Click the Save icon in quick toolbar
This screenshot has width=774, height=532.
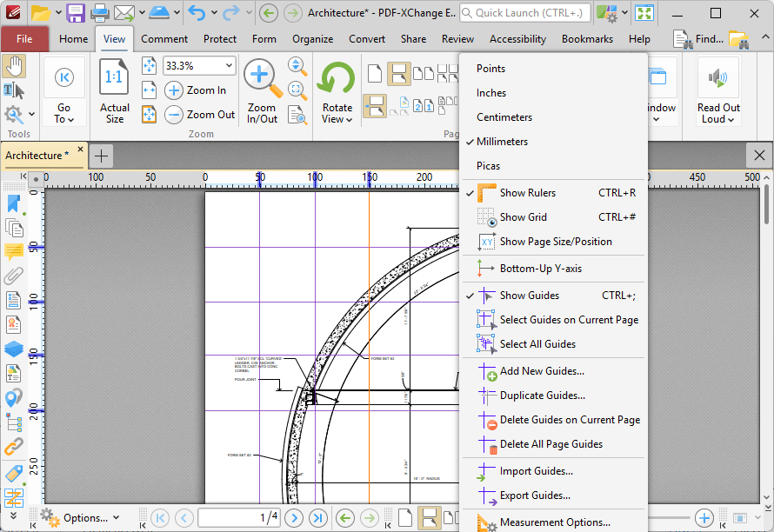76,13
